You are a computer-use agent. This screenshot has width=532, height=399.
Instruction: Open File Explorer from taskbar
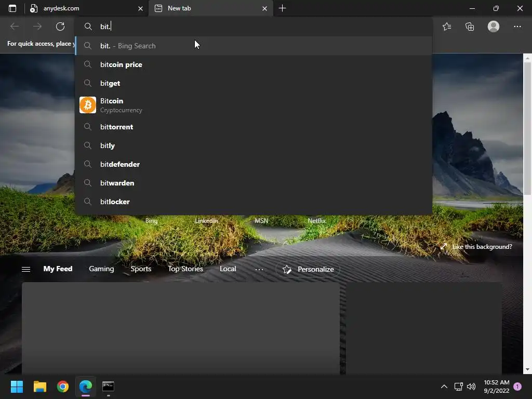[39, 387]
